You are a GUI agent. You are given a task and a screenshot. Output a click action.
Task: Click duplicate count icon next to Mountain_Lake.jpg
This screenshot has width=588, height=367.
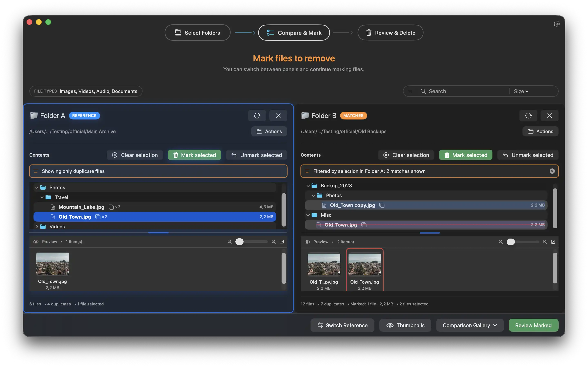111,207
